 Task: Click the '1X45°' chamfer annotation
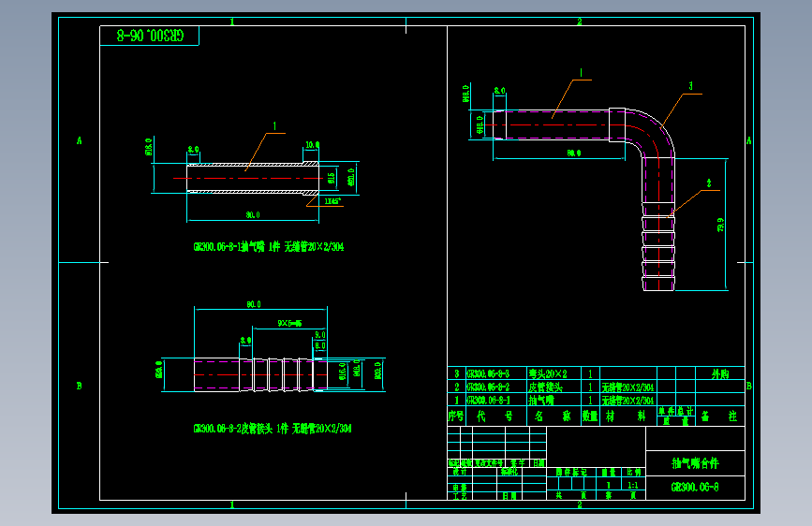[x=332, y=201]
